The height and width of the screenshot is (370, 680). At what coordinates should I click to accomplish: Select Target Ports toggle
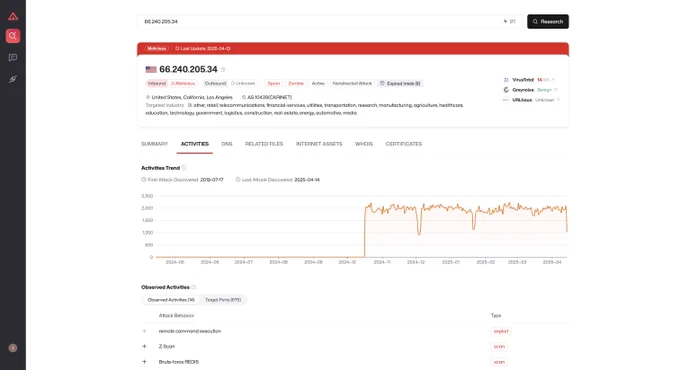[x=223, y=300]
